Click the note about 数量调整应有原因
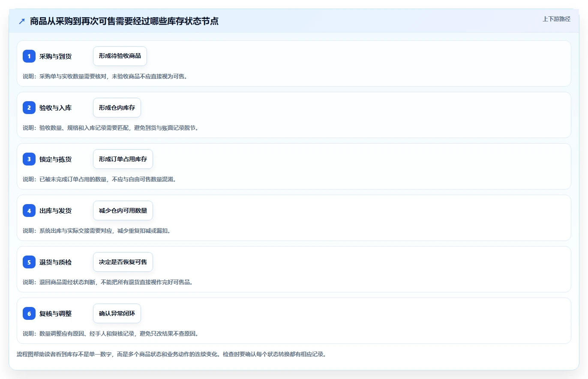 pyautogui.click(x=111, y=334)
